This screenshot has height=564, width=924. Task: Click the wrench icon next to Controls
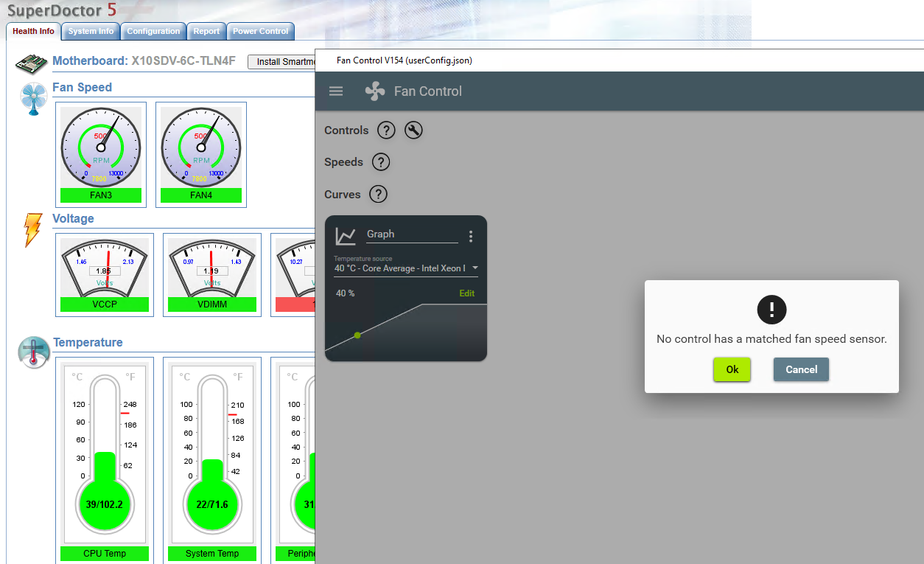[413, 130]
